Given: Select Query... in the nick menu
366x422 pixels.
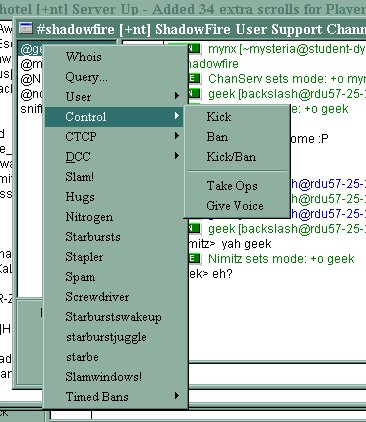Looking at the screenshot, I should point(113,77).
